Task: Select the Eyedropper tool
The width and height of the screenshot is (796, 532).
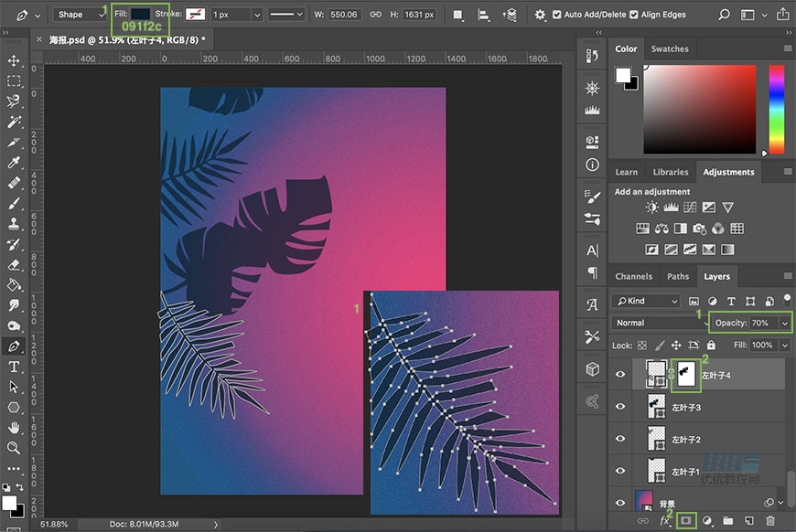Action: [x=14, y=163]
